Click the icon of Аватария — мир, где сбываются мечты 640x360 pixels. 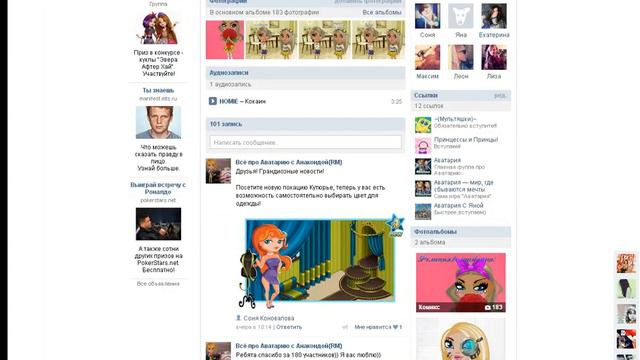coord(423,189)
